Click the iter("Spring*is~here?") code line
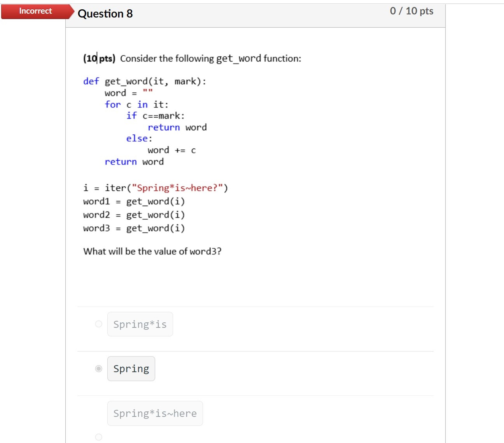 (x=156, y=188)
